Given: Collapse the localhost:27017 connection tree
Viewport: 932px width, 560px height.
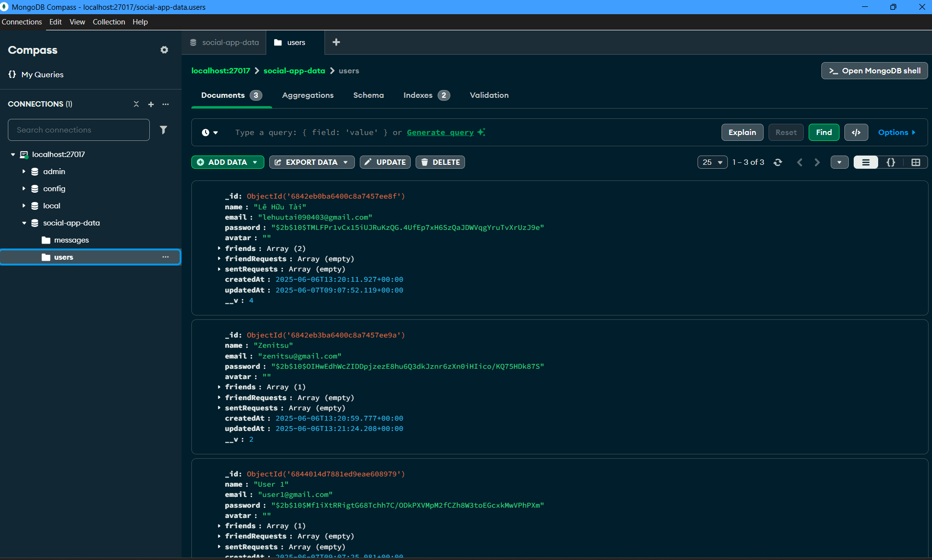Looking at the screenshot, I should tap(13, 155).
